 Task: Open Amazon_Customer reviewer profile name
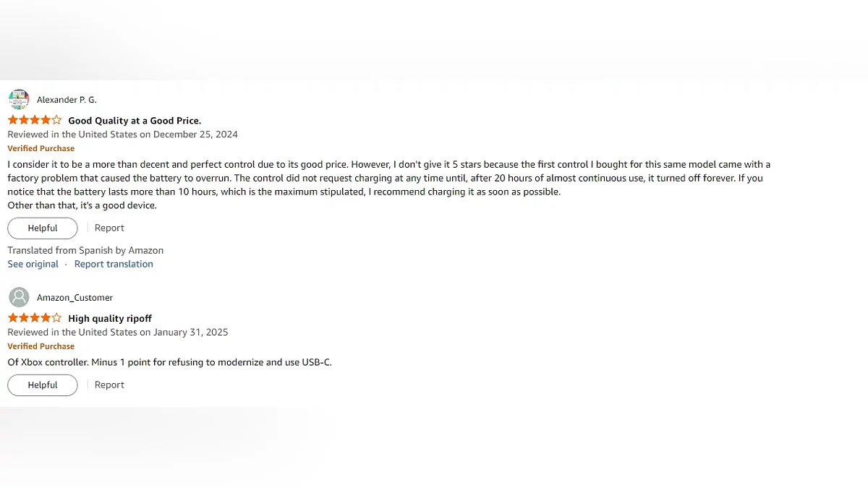point(75,298)
